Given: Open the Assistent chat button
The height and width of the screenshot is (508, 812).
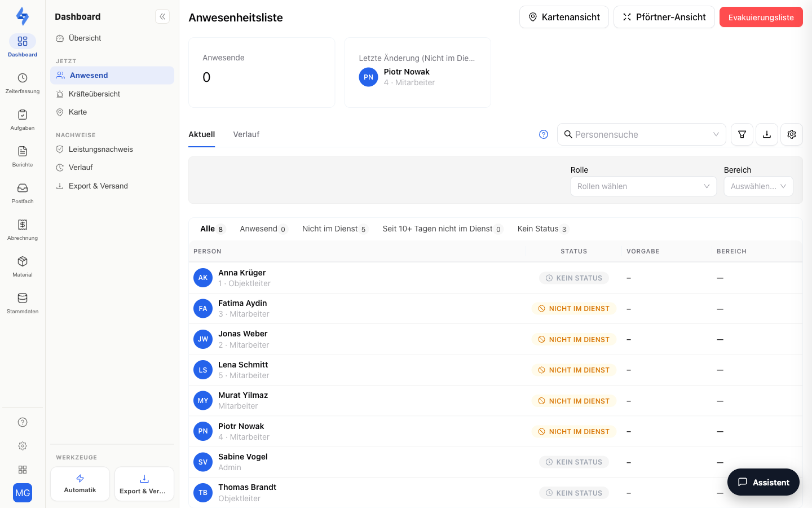Looking at the screenshot, I should [764, 482].
